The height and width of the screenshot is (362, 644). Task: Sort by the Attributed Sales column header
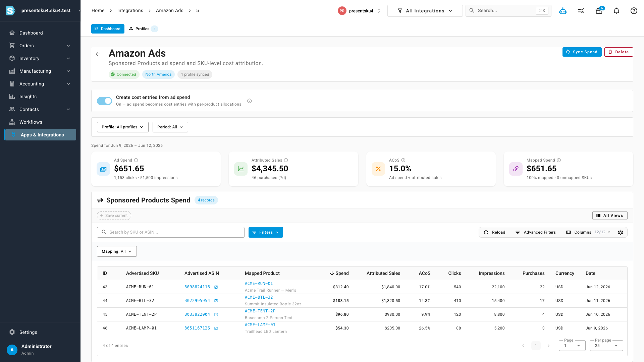pos(383,274)
